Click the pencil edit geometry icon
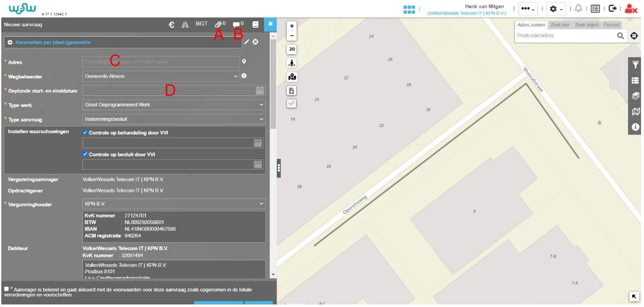 tap(247, 42)
